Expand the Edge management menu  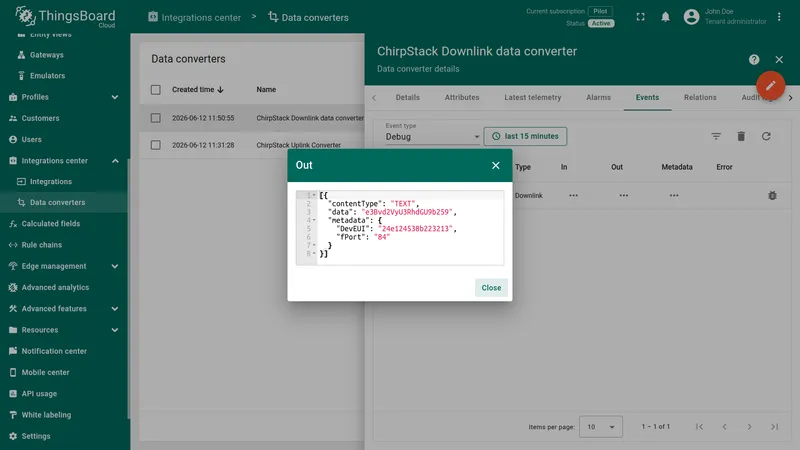pyautogui.click(x=115, y=266)
